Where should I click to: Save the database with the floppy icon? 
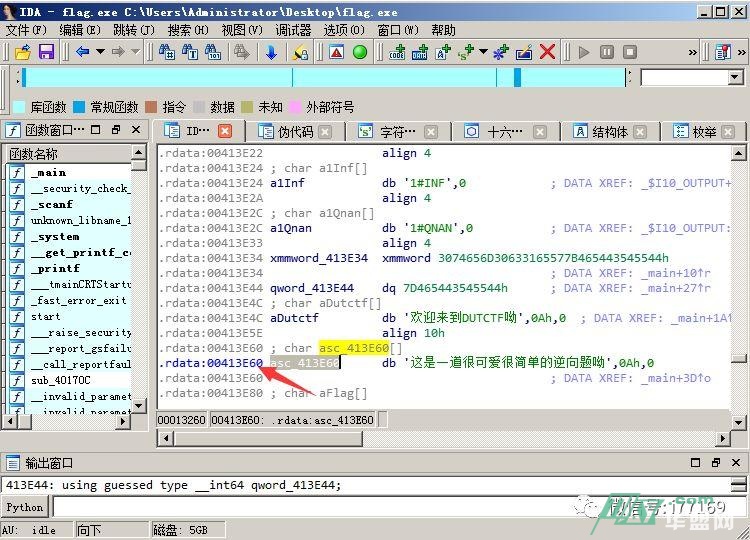pos(46,52)
